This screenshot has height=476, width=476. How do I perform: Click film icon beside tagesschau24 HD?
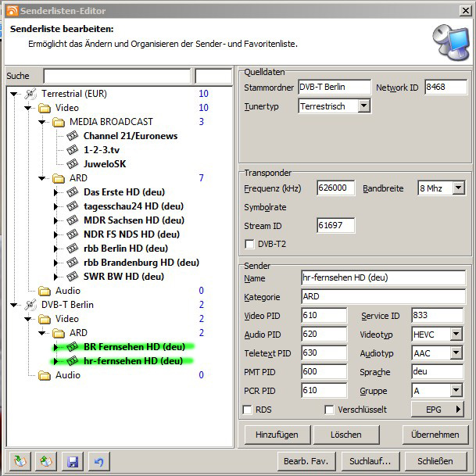click(73, 206)
